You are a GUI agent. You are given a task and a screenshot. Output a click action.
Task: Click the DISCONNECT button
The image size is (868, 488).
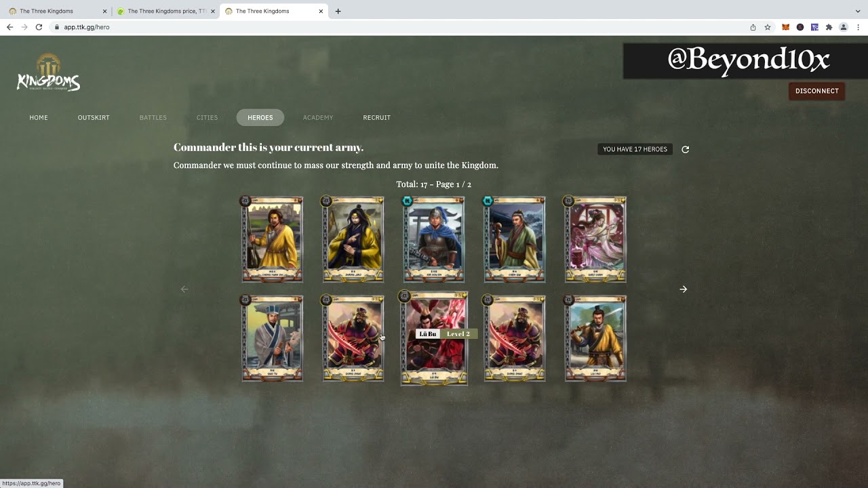816,91
